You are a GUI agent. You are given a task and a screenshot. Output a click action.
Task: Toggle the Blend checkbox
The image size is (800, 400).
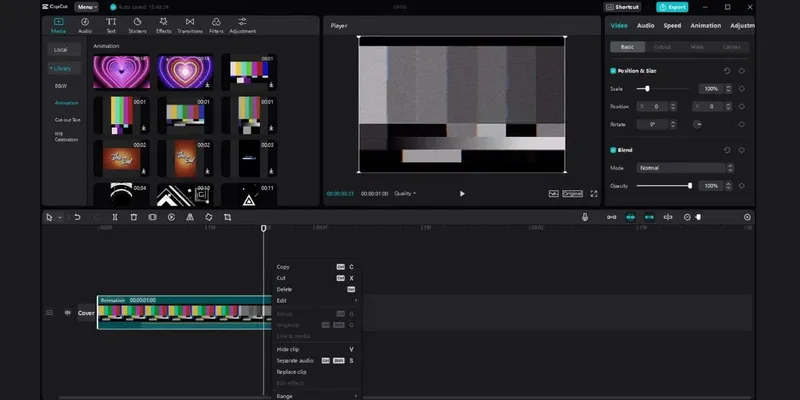pyautogui.click(x=613, y=150)
